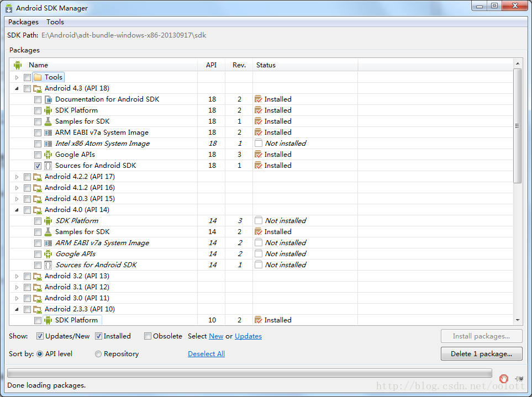
Task: Click the Android 3.1 (API 12) folder icon
Action: coord(38,287)
